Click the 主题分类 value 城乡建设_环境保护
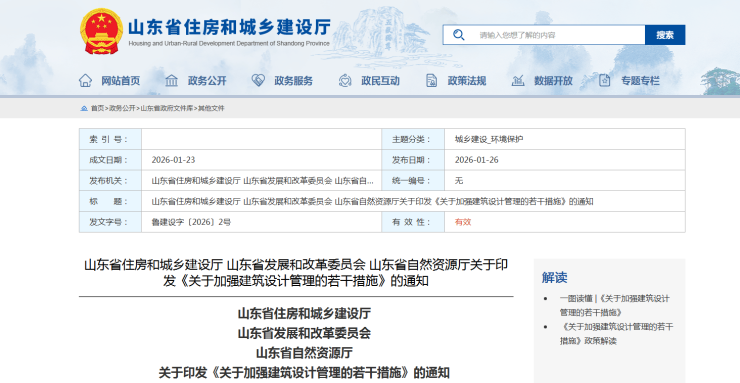 point(489,139)
